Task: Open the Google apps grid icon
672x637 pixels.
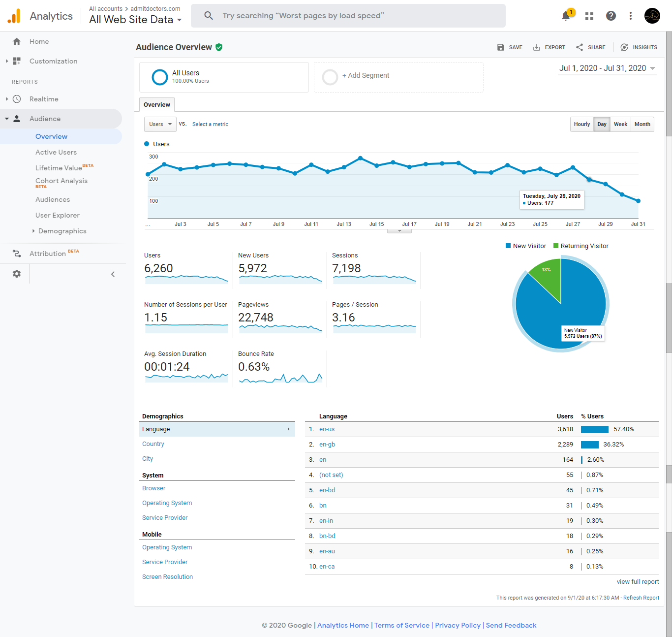Action: (589, 16)
